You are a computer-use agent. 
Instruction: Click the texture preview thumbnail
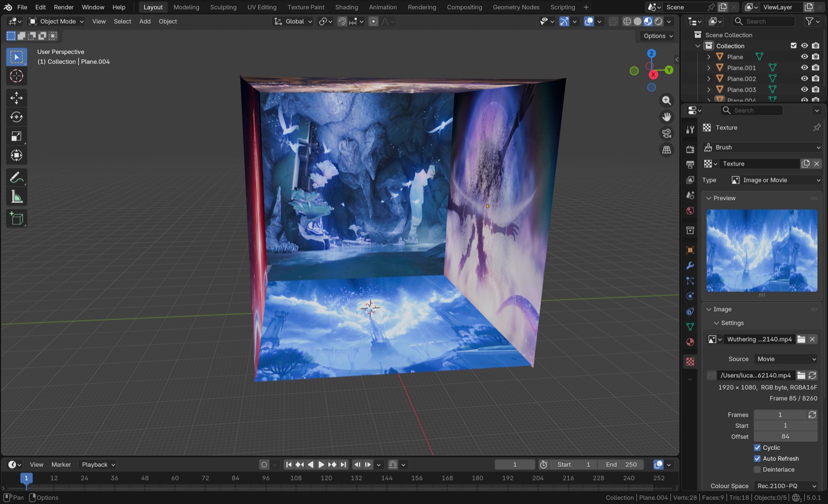click(762, 250)
